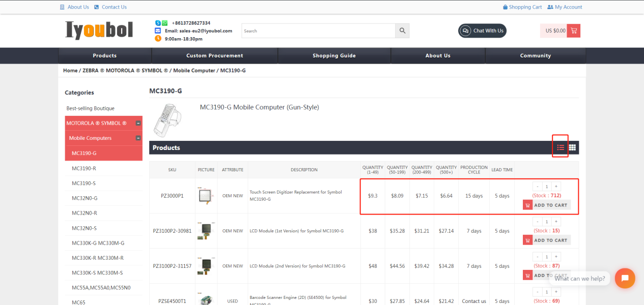644x305 pixels.
Task: Open My Account link
Action: pos(565,7)
